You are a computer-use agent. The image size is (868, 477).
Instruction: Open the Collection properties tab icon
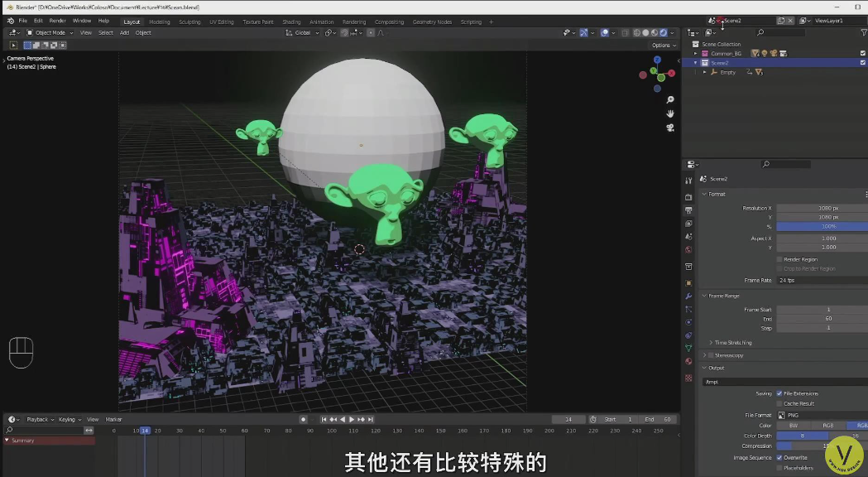(x=688, y=267)
